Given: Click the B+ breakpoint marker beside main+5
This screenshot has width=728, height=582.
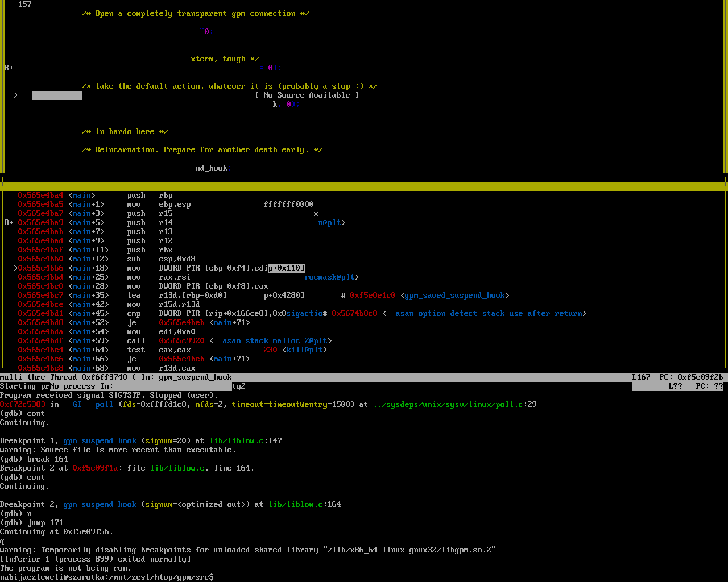Looking at the screenshot, I should point(9,223).
